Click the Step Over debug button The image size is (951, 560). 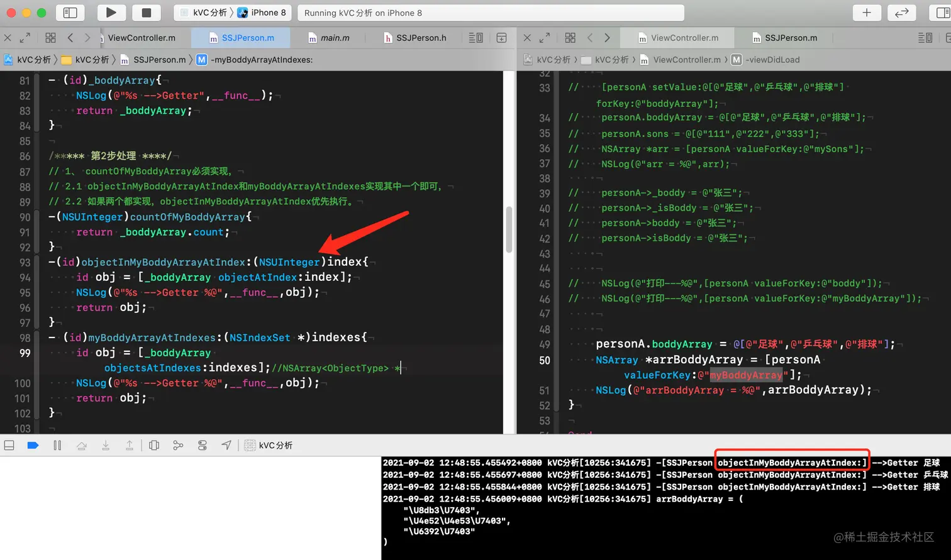click(81, 445)
